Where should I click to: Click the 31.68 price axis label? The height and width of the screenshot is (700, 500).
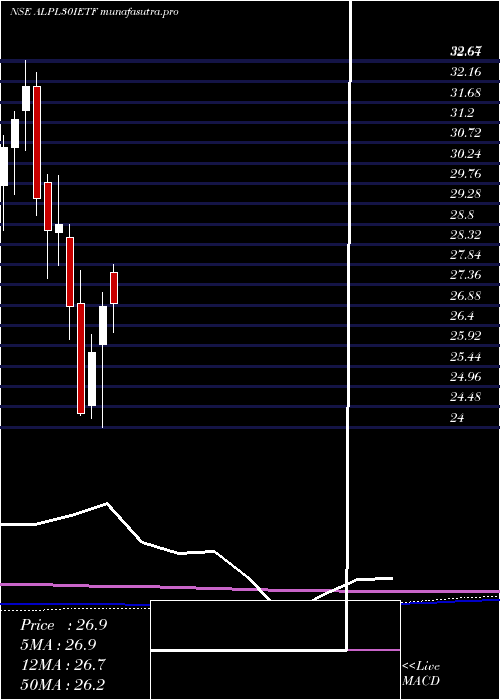[466, 93]
